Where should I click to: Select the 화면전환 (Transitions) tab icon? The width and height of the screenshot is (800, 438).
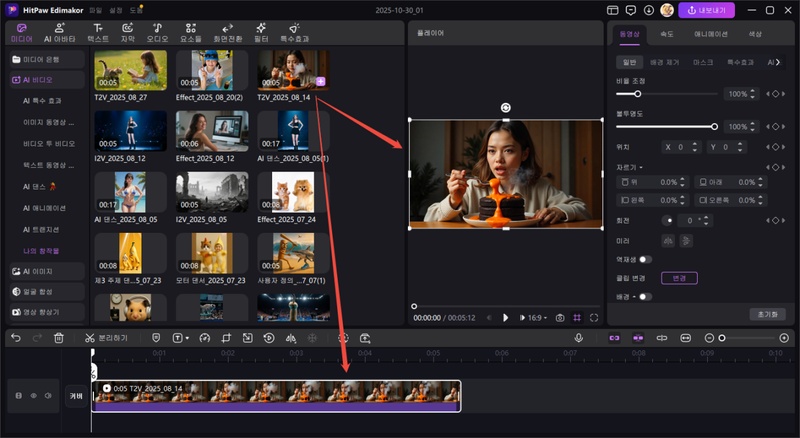tap(227, 31)
